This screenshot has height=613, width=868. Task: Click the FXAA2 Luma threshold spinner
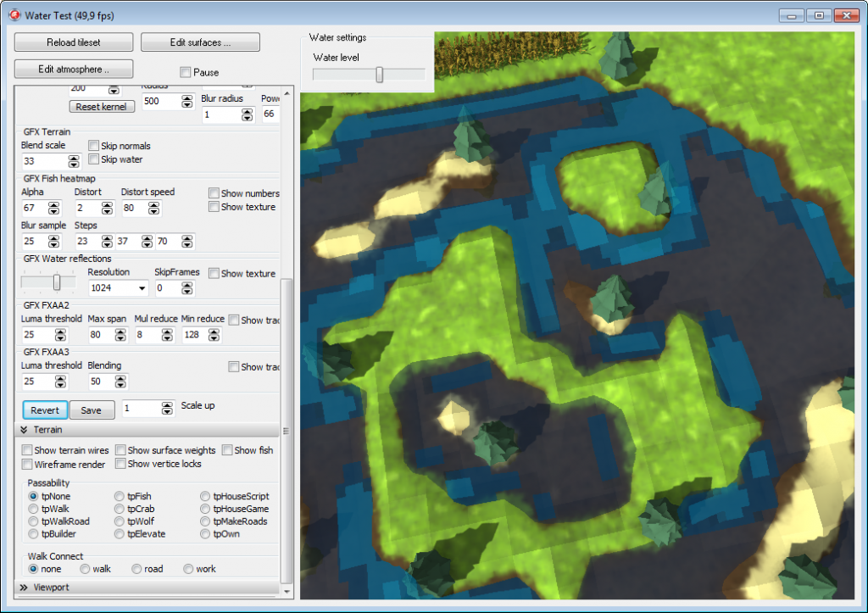(x=60, y=335)
